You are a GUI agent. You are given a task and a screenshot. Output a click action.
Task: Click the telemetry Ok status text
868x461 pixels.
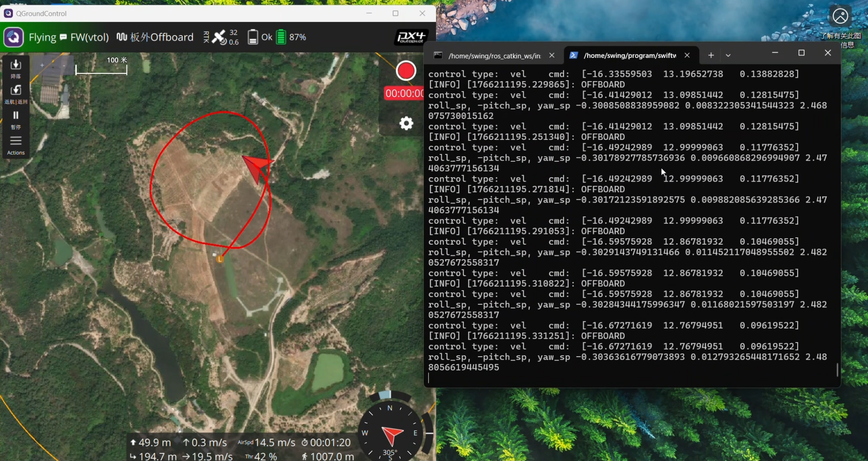[267, 37]
